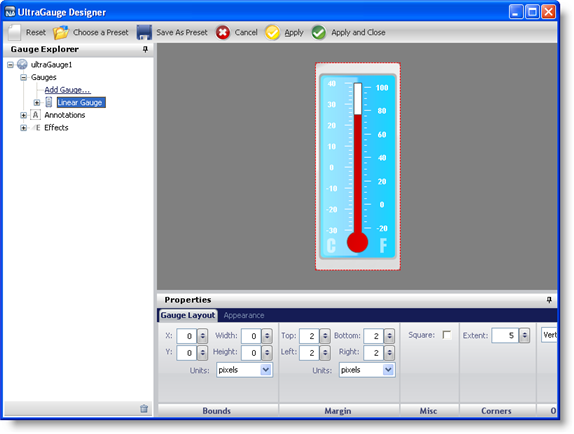Click Choose a Preset label

coord(101,32)
